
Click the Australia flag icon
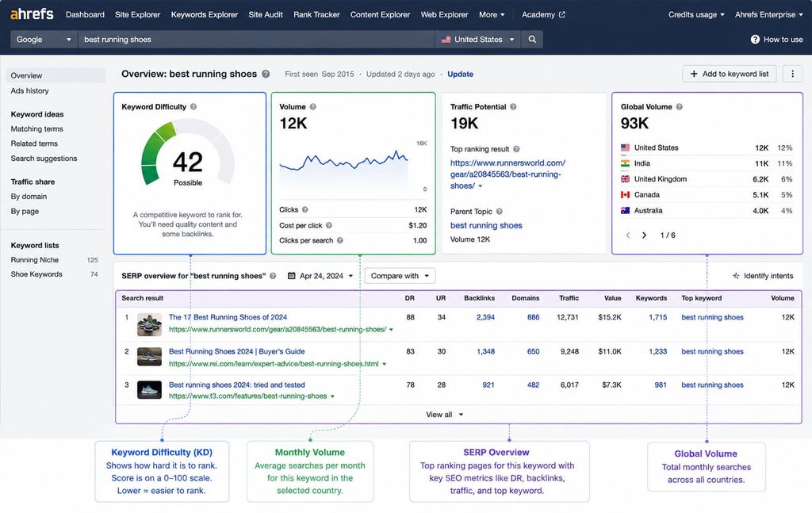point(625,210)
